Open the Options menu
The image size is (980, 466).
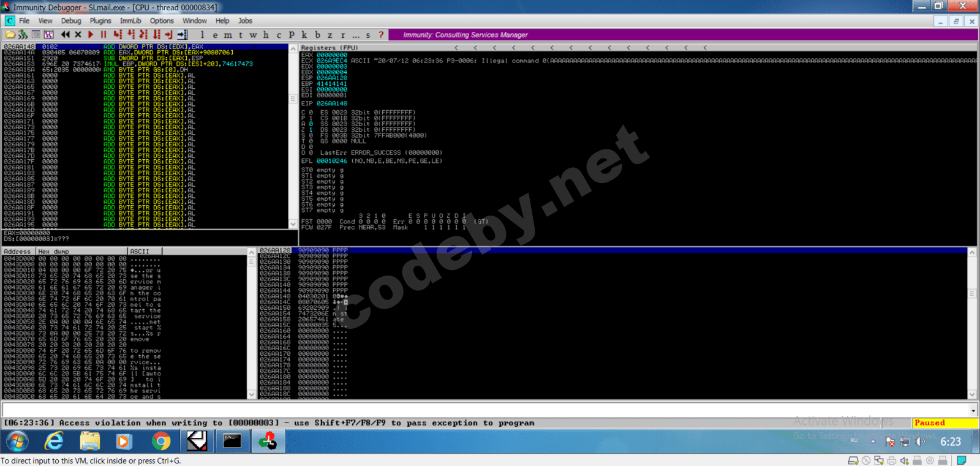(x=162, y=21)
